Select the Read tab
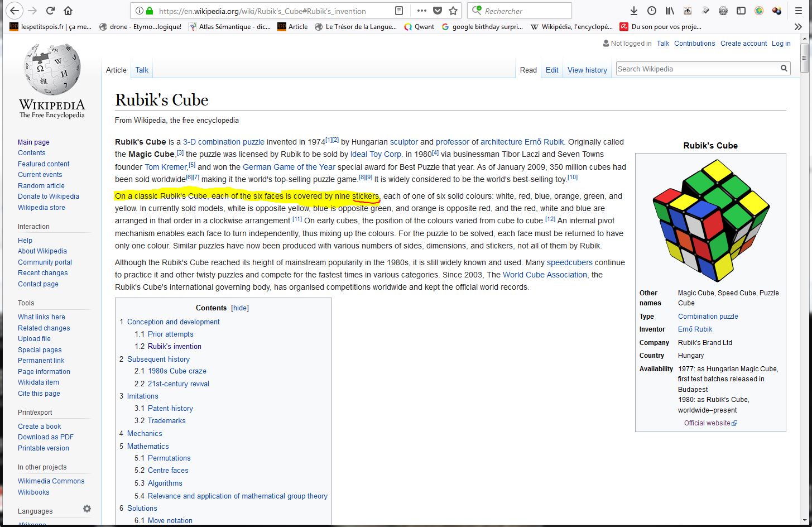 528,70
